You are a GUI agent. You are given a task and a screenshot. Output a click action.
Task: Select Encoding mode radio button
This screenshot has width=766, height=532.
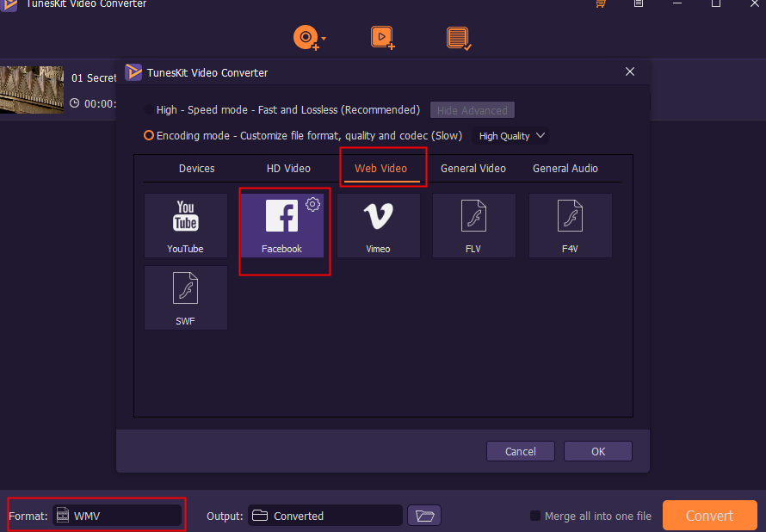[x=149, y=135]
